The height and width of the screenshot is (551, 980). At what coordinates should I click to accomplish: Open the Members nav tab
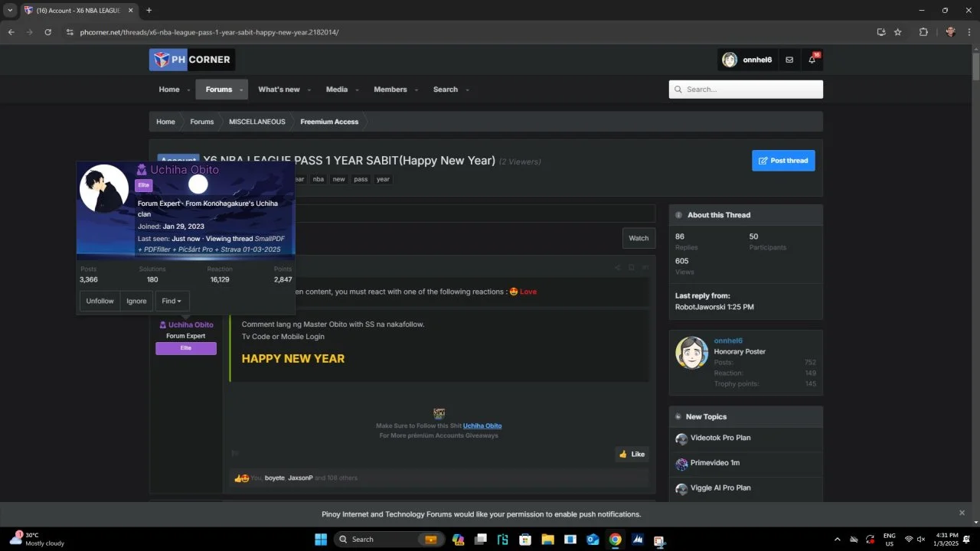pyautogui.click(x=390, y=90)
